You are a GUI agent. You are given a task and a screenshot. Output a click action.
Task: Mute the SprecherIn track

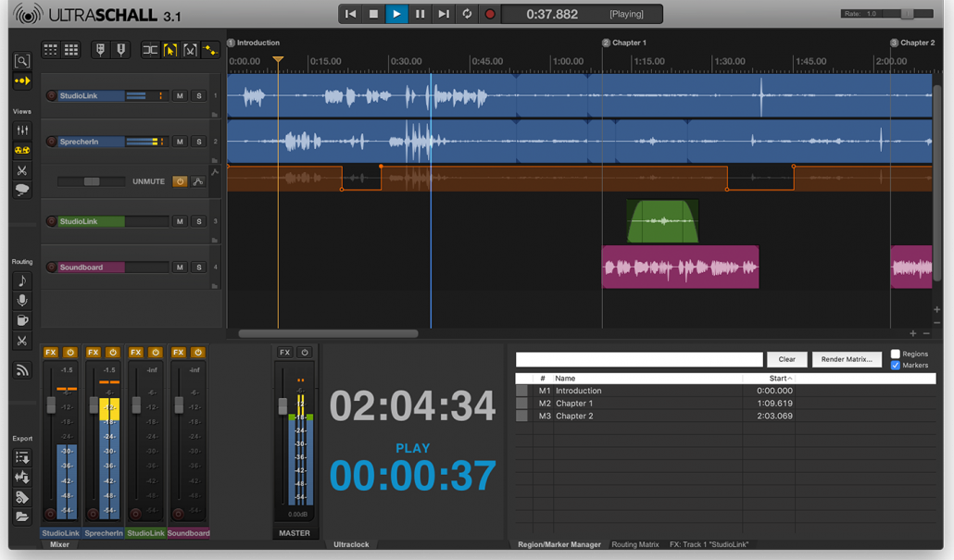pyautogui.click(x=180, y=142)
